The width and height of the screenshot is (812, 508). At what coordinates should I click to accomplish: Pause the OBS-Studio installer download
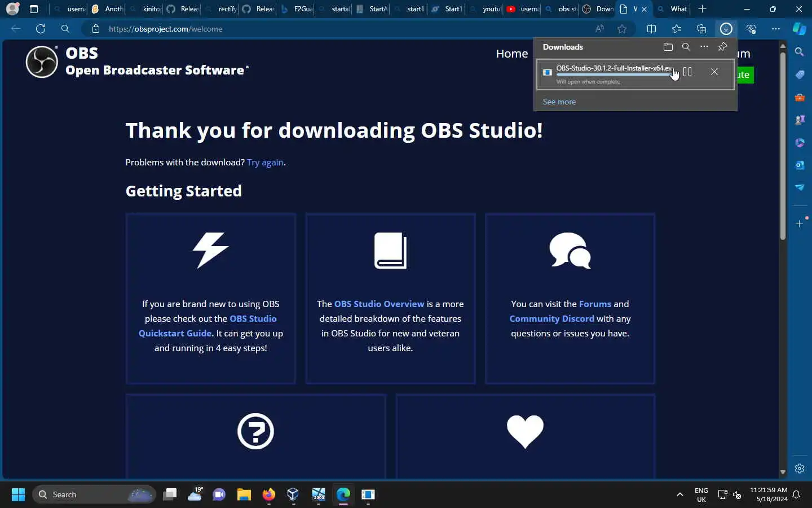[687, 72]
